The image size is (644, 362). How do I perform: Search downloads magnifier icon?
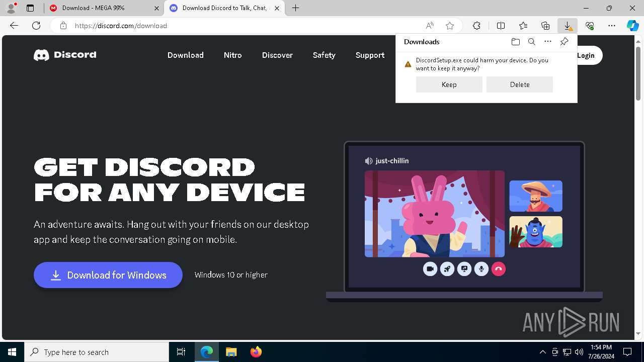pos(532,42)
